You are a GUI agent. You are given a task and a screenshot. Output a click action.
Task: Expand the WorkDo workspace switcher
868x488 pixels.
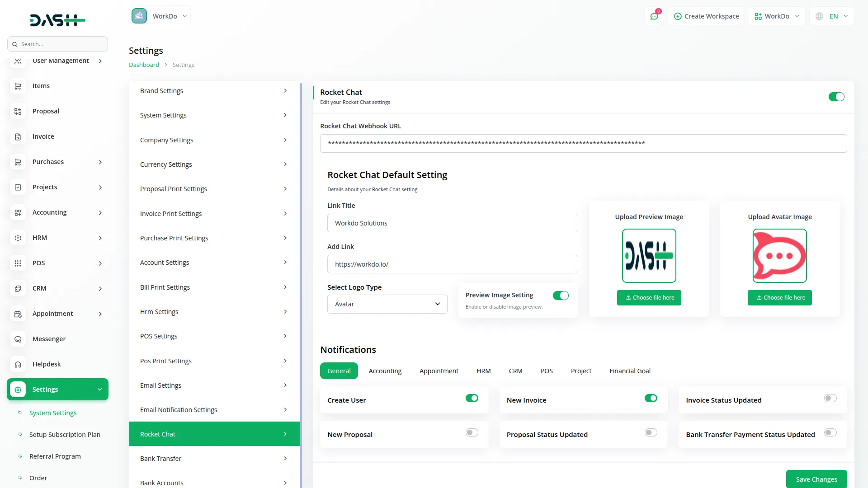776,16
